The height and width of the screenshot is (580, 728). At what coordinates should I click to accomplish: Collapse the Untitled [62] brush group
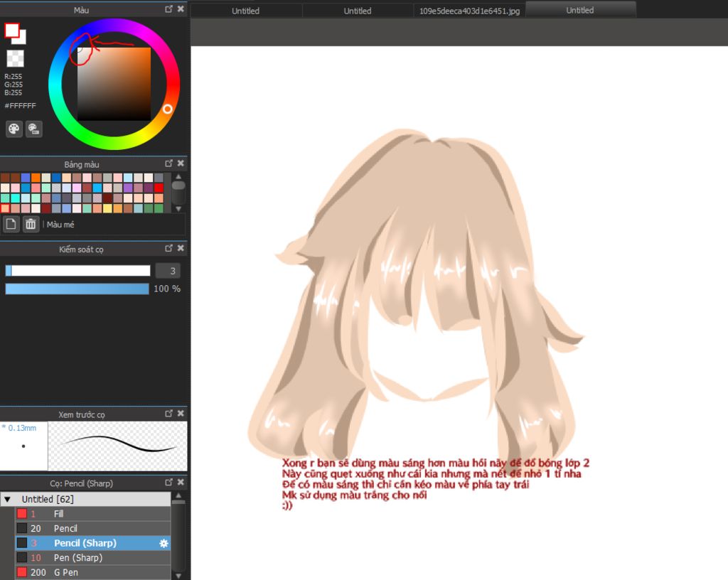8,500
